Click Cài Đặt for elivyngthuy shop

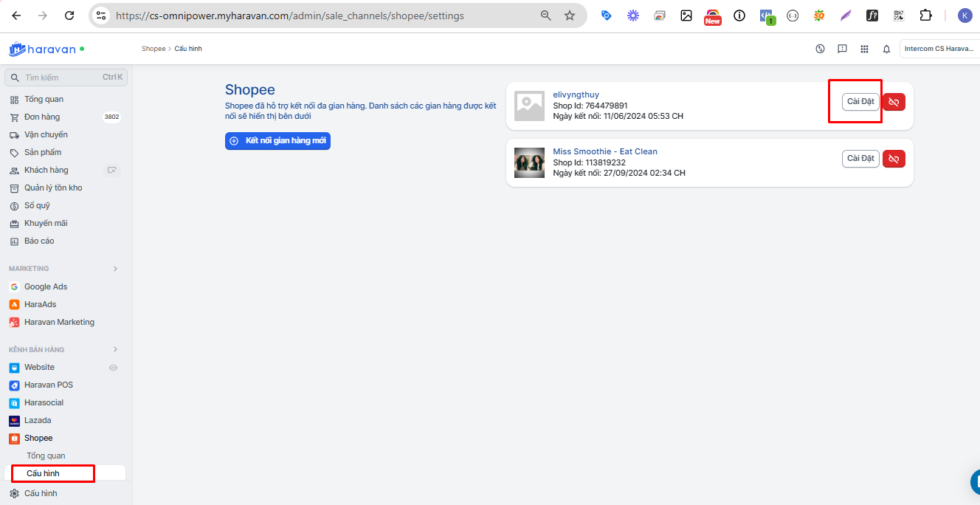coord(860,102)
